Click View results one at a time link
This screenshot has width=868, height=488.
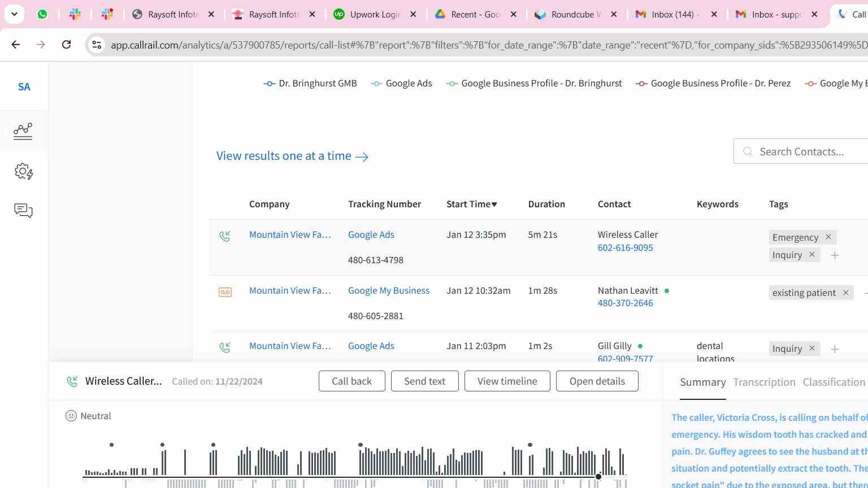(292, 156)
